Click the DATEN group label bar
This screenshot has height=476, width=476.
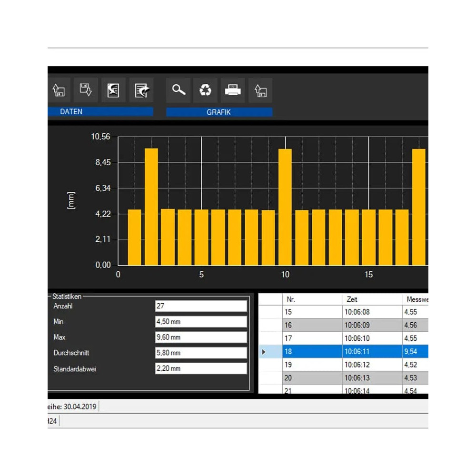click(100, 111)
